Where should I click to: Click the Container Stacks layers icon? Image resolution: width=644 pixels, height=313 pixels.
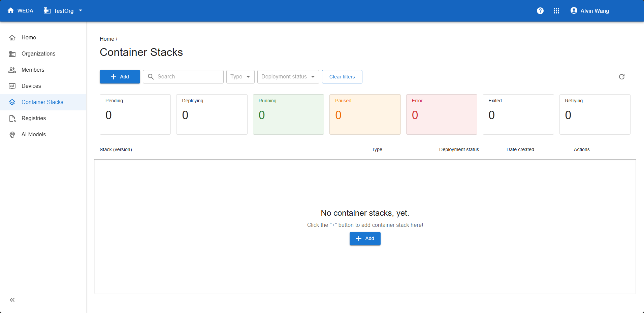tap(12, 102)
